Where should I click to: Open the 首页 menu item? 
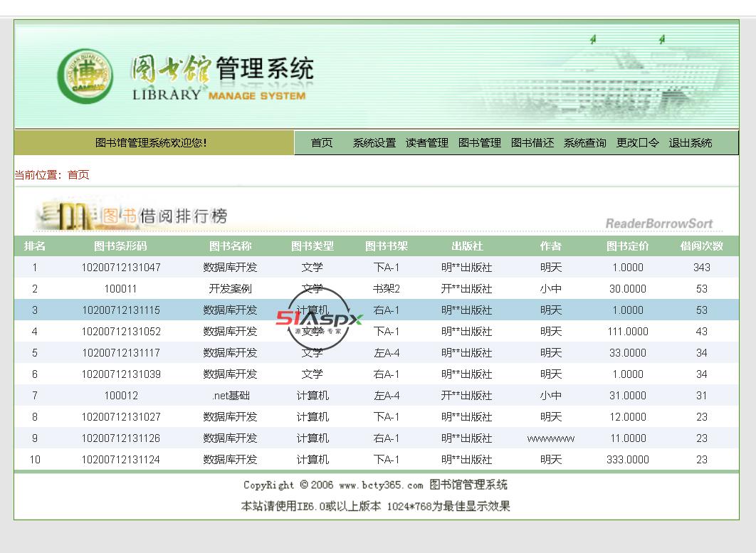point(321,143)
